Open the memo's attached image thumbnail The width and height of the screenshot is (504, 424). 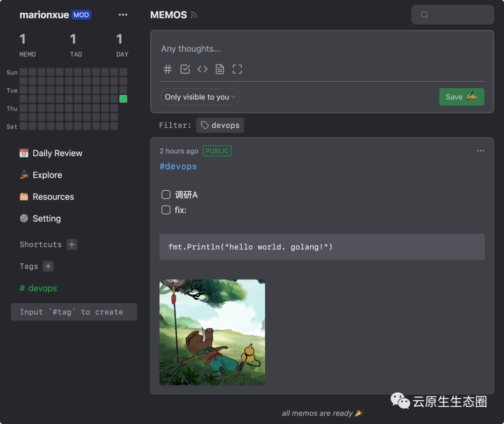point(212,332)
